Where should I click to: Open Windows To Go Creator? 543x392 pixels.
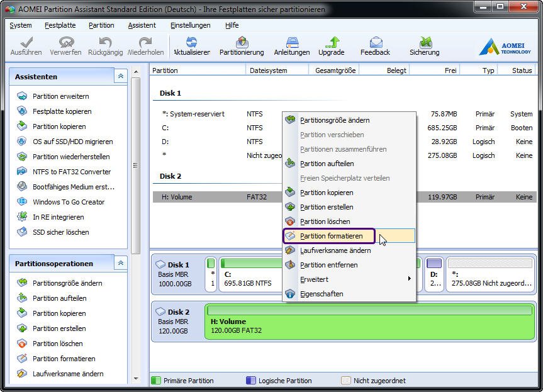(69, 202)
